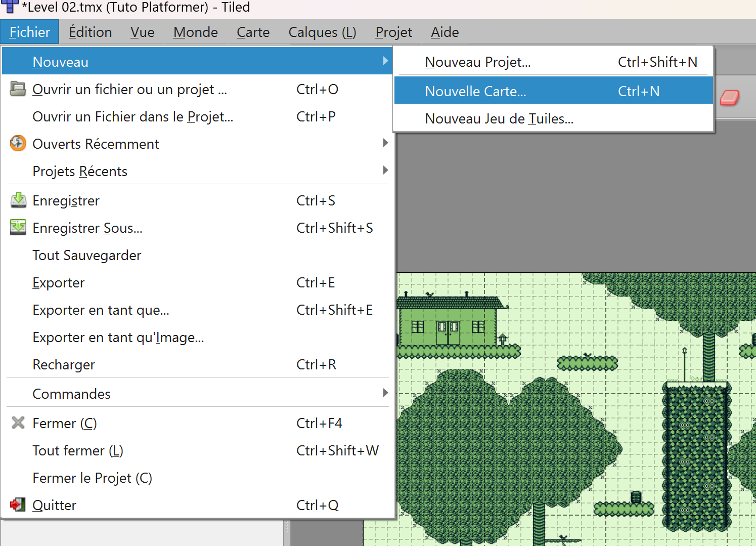Viewport: 756px width, 546px height.
Task: Click the Nouveau submenu arrow
Action: [385, 61]
